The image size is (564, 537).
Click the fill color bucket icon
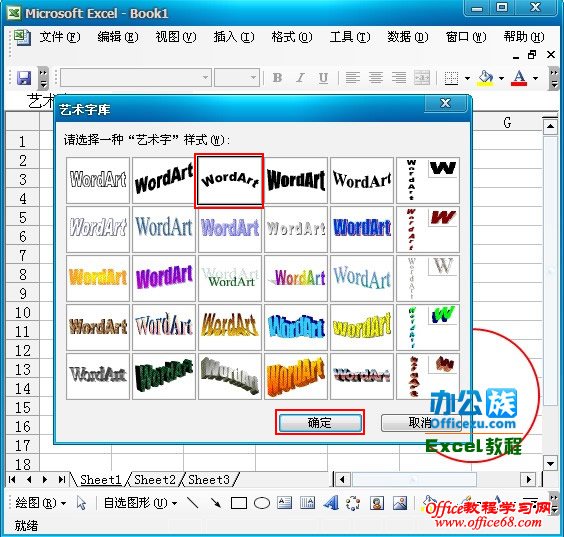point(485,78)
